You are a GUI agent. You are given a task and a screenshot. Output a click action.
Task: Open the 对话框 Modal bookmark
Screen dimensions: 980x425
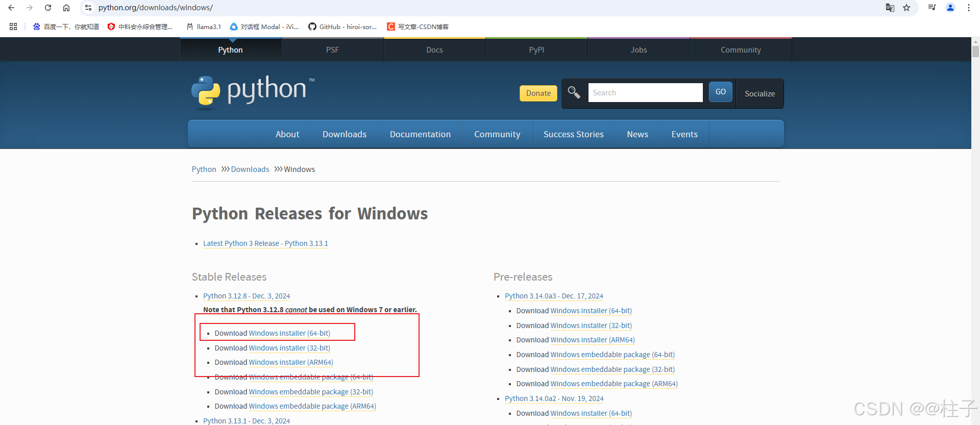[x=264, y=27]
